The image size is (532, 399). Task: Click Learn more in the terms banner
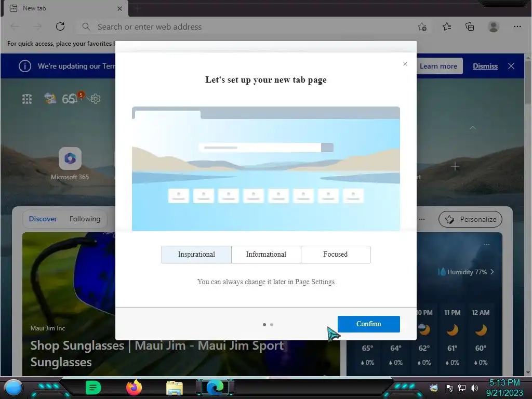[438, 66]
